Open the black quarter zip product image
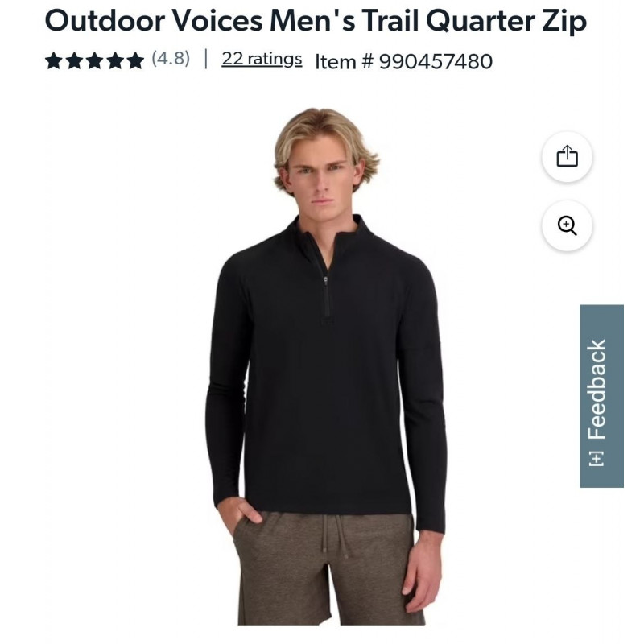The width and height of the screenshot is (644, 644). [x=325, y=365]
